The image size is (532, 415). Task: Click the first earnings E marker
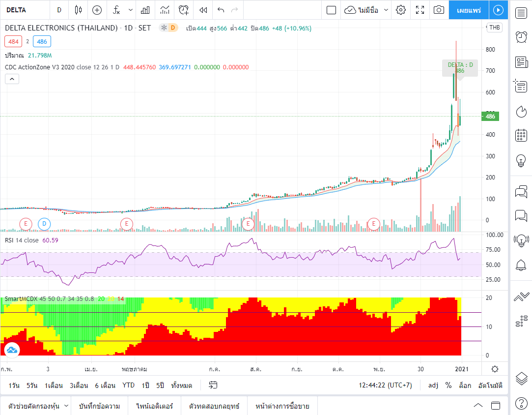point(26,224)
